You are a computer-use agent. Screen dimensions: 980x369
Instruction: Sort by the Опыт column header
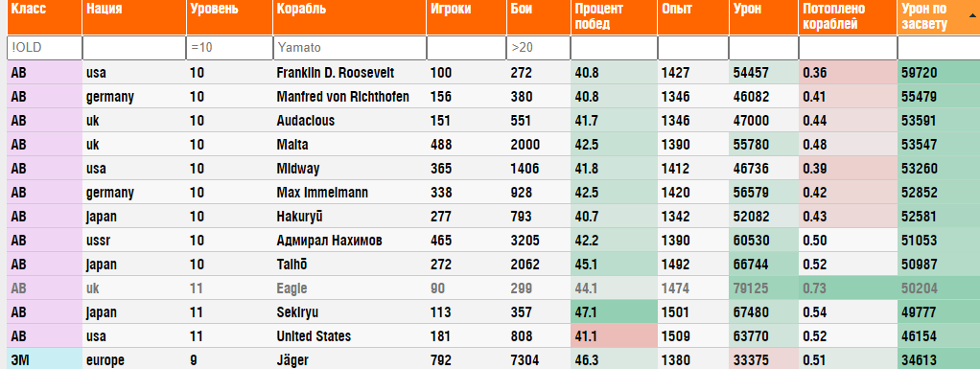click(x=693, y=17)
